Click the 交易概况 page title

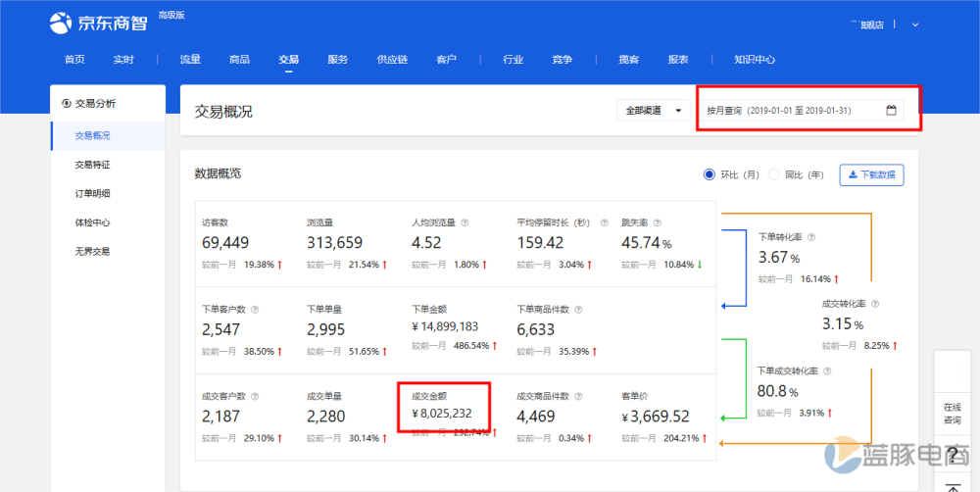click(223, 112)
